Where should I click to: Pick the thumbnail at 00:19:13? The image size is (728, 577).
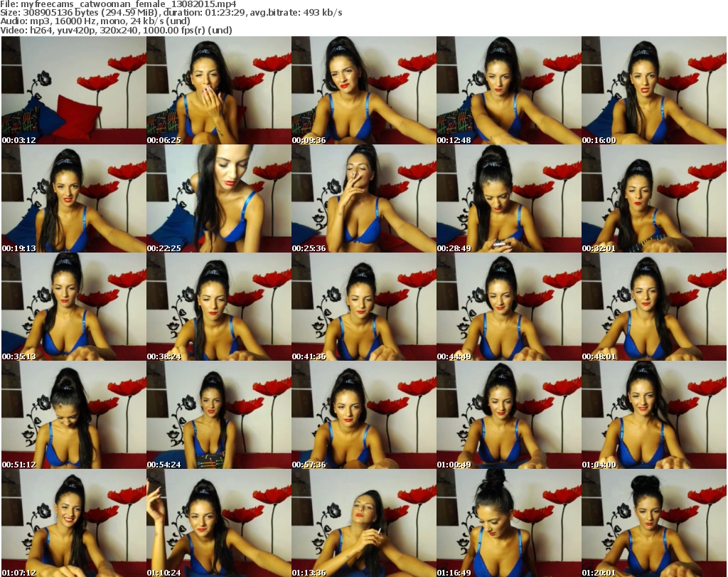[x=74, y=198]
